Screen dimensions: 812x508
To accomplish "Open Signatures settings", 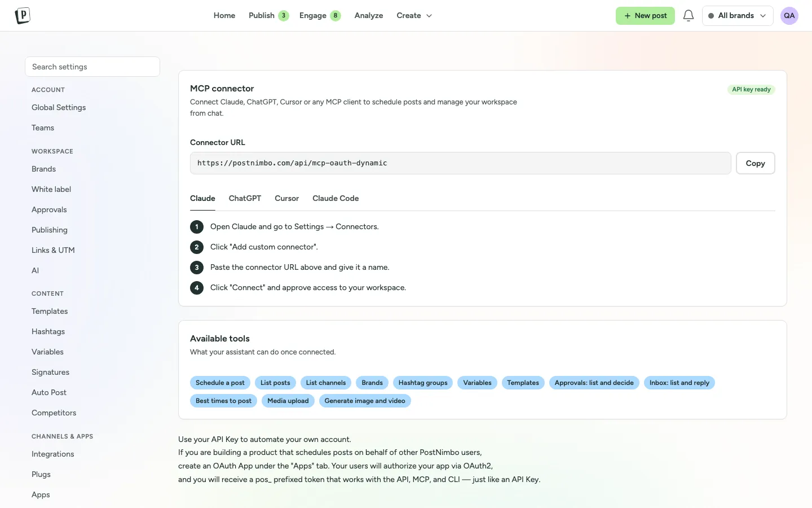I will click(50, 373).
